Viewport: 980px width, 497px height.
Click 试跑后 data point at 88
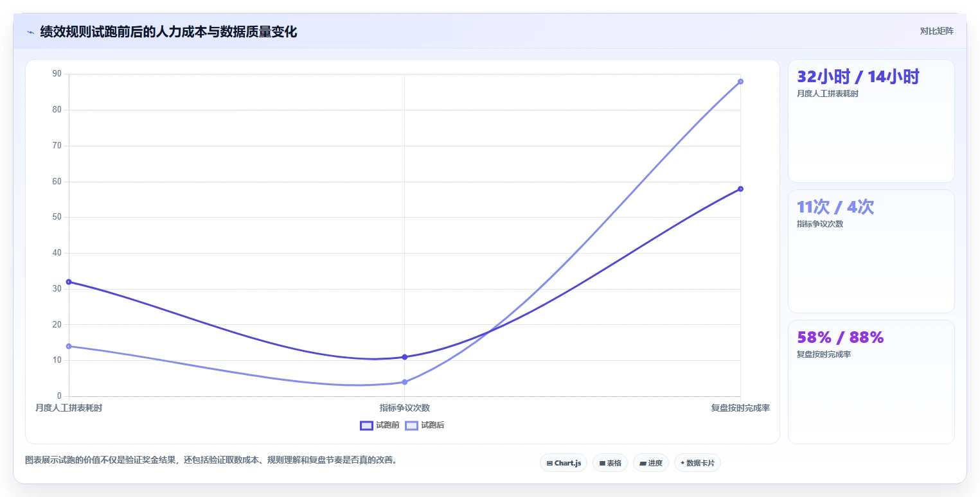740,82
